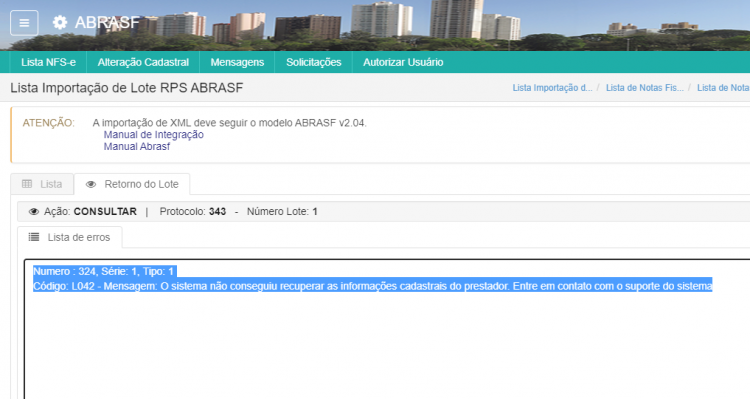Click the ABRASF gear icon

click(60, 22)
